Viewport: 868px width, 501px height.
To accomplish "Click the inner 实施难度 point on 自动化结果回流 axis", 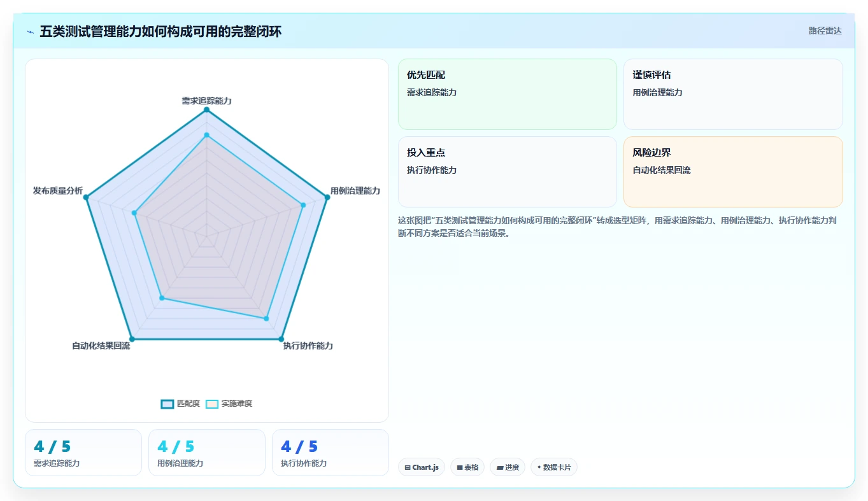I will point(162,298).
